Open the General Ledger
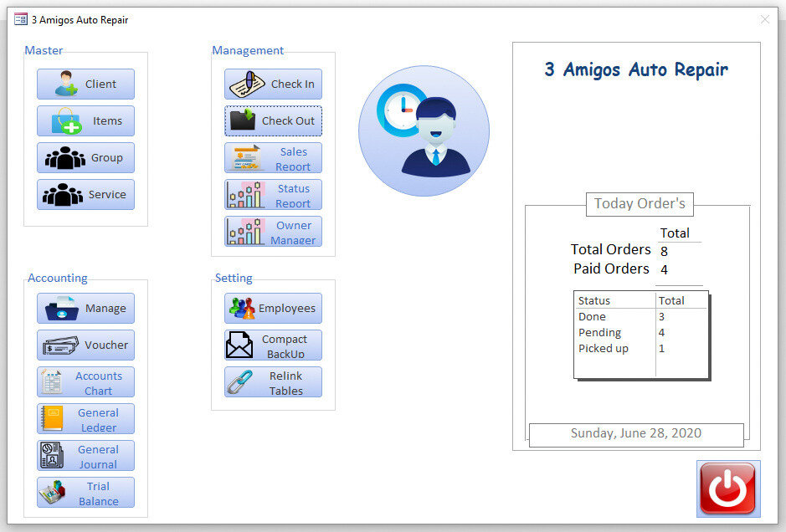The width and height of the screenshot is (786, 532). tap(85, 418)
